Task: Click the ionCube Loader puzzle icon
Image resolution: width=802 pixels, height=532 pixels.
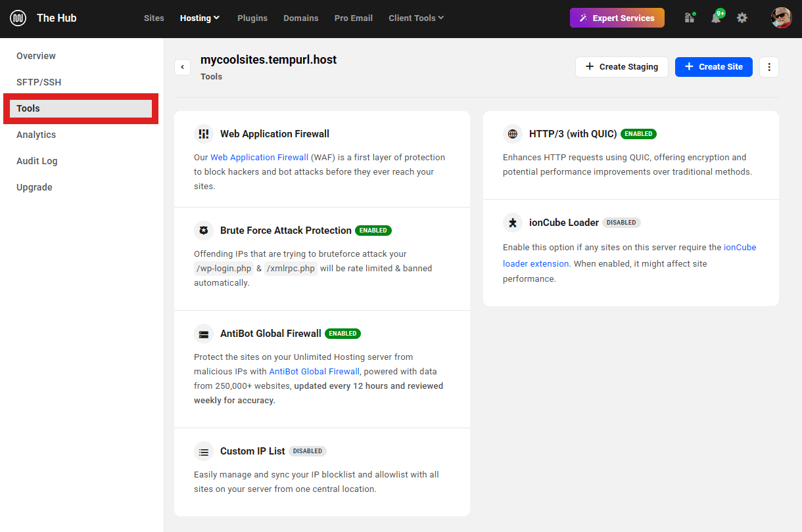Action: [513, 223]
